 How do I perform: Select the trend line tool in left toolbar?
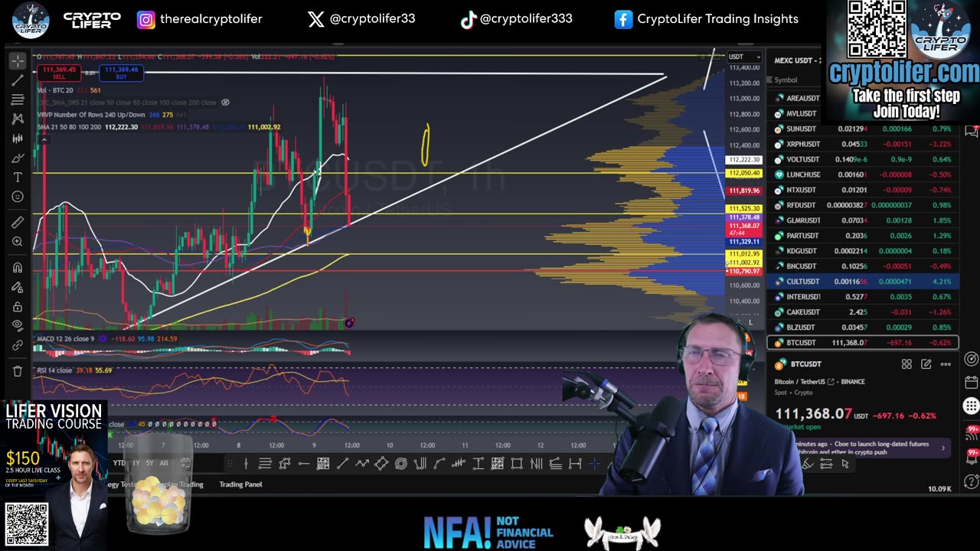(x=18, y=80)
